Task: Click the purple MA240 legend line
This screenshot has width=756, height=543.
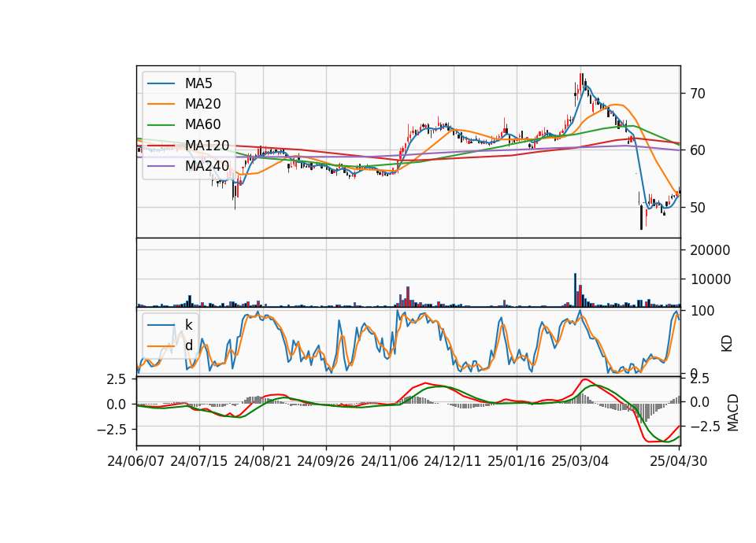Action: (161, 166)
